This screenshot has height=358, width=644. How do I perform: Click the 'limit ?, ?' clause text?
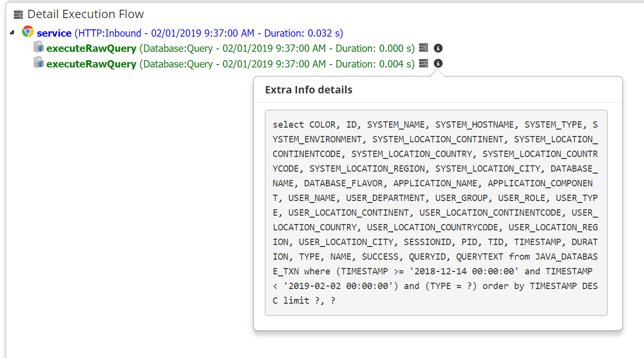coord(309,301)
